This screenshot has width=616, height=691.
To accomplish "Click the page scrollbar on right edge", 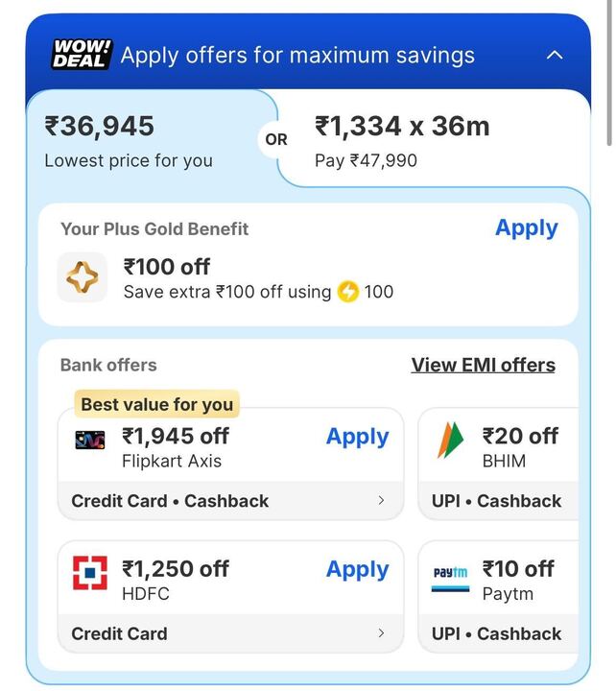I will pos(608,77).
